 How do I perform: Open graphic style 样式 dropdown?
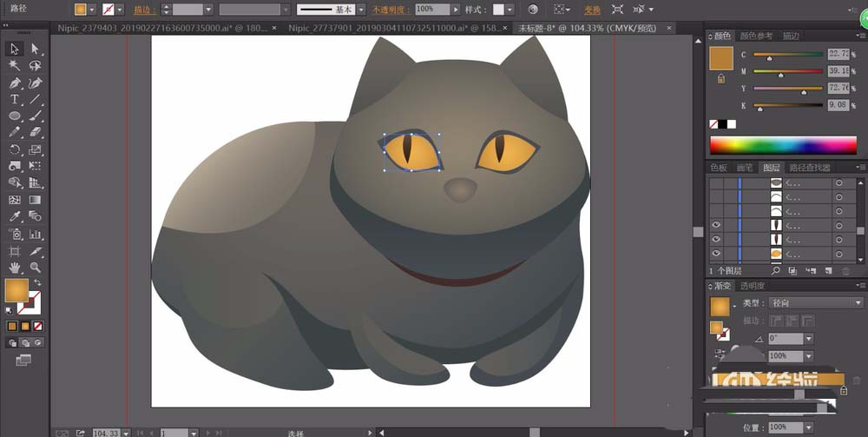(x=510, y=10)
